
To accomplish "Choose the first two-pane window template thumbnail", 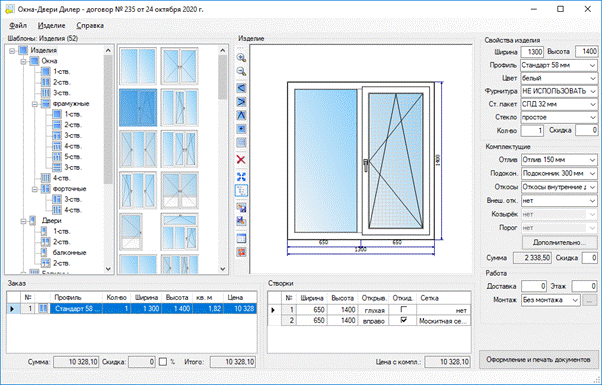I will pyautogui.click(x=138, y=66).
